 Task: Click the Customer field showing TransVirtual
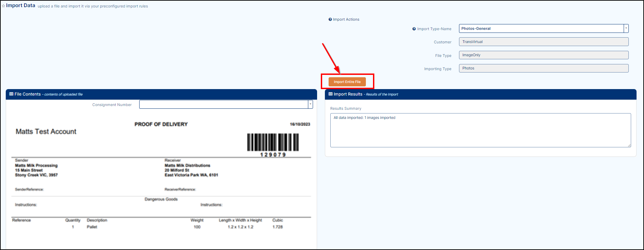pos(543,42)
